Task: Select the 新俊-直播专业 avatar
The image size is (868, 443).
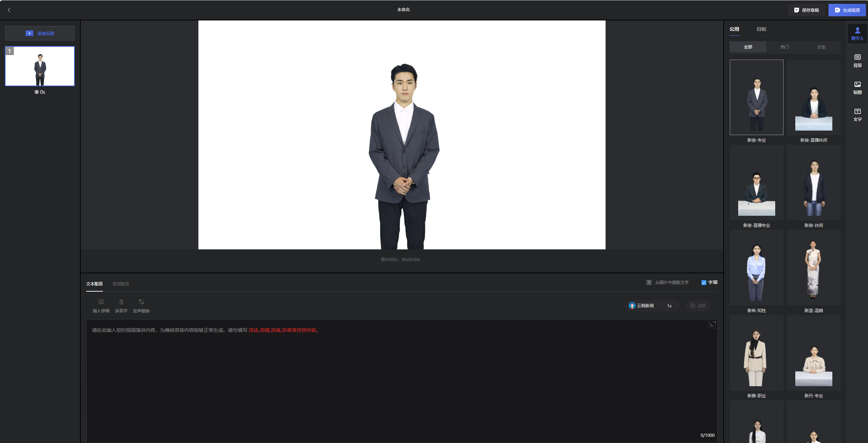Action: point(757,183)
